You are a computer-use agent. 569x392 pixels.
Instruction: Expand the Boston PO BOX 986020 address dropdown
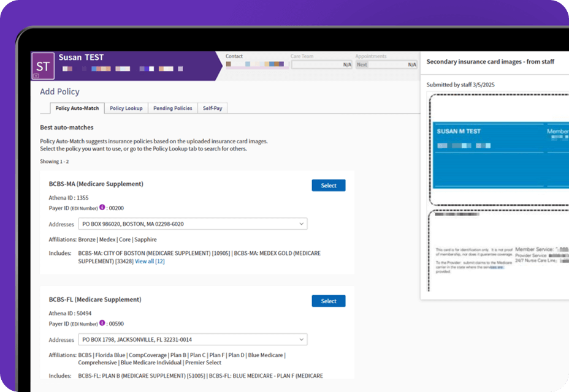click(x=193, y=224)
